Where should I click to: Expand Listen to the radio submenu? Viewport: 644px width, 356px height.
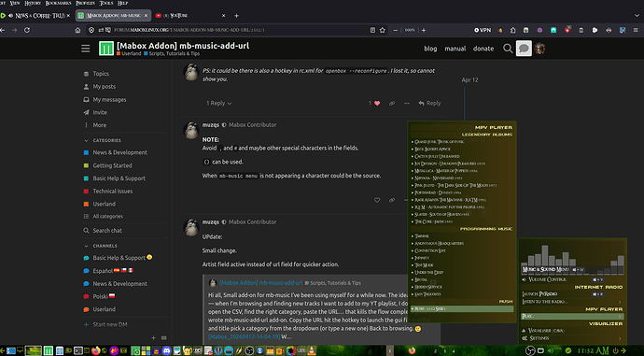click(572, 302)
